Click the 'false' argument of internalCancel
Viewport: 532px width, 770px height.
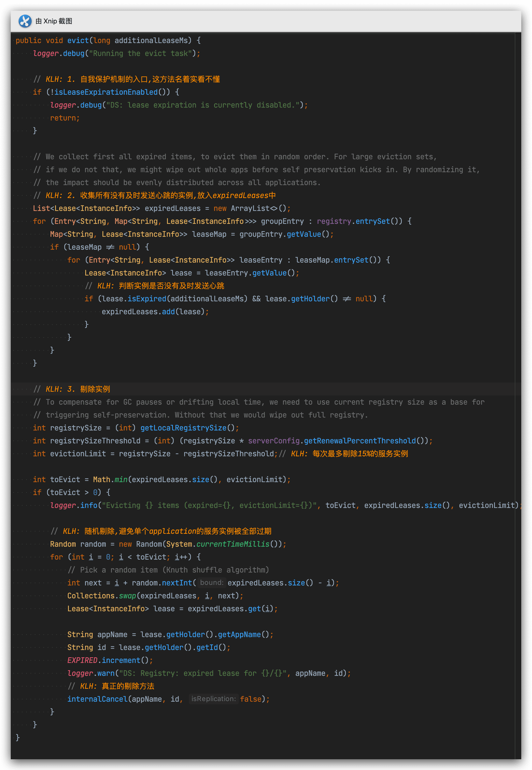[251, 699]
